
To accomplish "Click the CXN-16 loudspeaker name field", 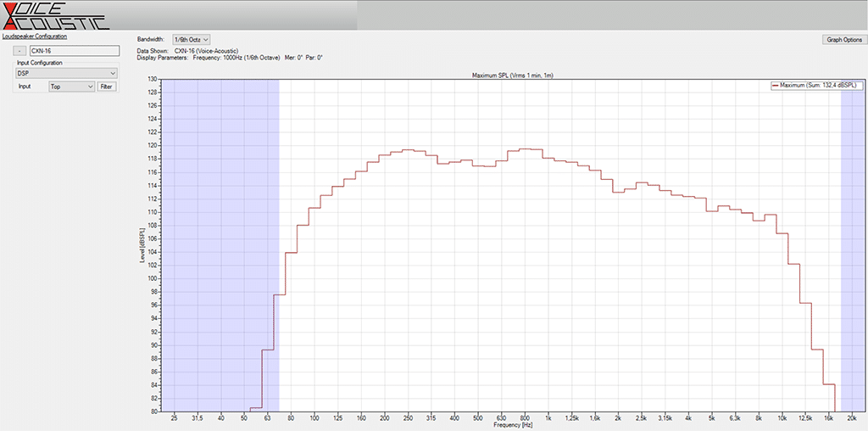I will [x=72, y=51].
